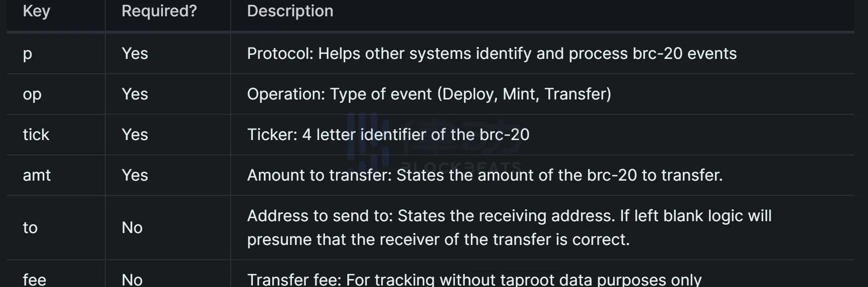Select the 'op' key cell
The height and width of the screenshot is (287, 868).
pyautogui.click(x=32, y=94)
